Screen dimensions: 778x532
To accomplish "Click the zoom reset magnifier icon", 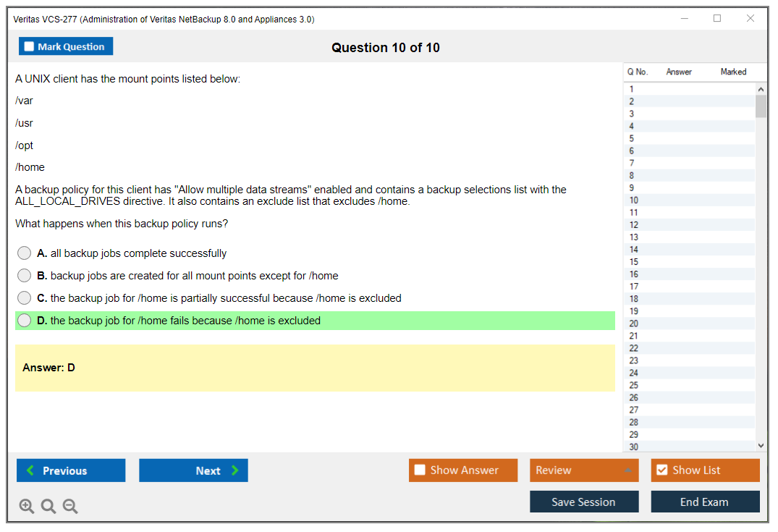I will [x=48, y=507].
